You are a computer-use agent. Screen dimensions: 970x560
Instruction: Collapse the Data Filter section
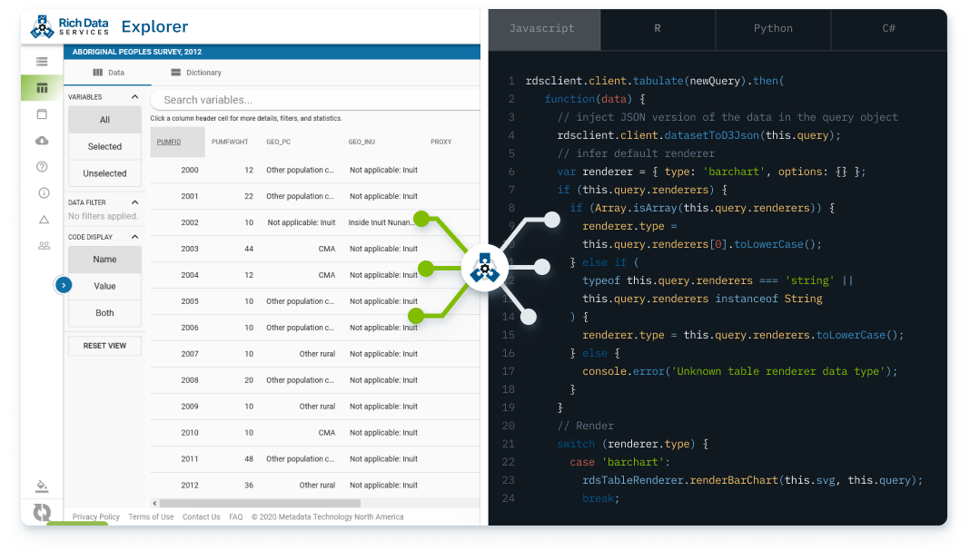pos(134,202)
